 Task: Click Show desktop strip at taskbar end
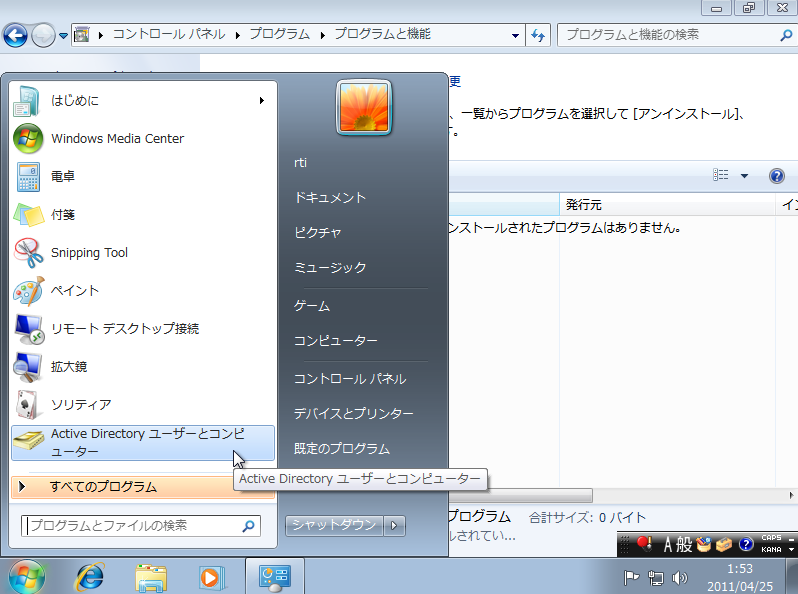tap(793, 576)
